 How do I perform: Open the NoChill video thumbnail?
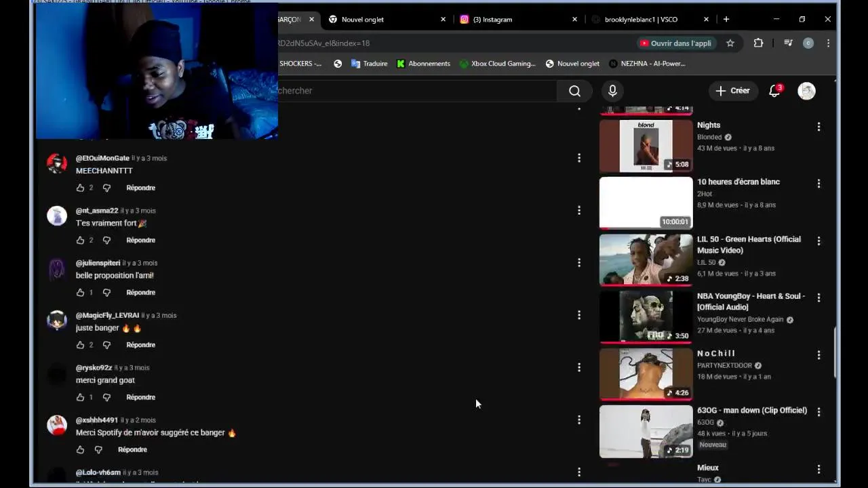click(x=646, y=374)
